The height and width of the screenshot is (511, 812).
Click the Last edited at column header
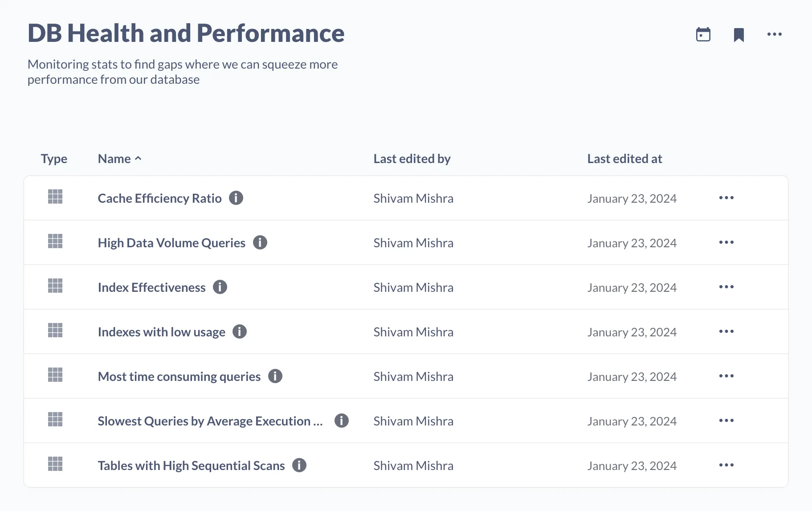pos(624,159)
